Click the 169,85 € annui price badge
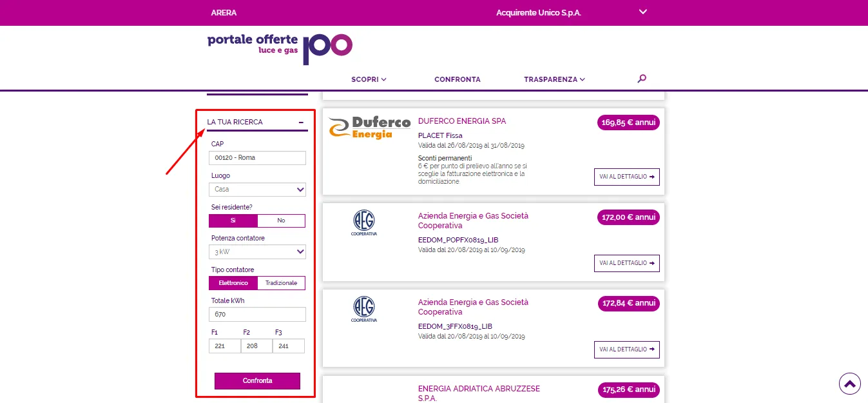 point(628,123)
